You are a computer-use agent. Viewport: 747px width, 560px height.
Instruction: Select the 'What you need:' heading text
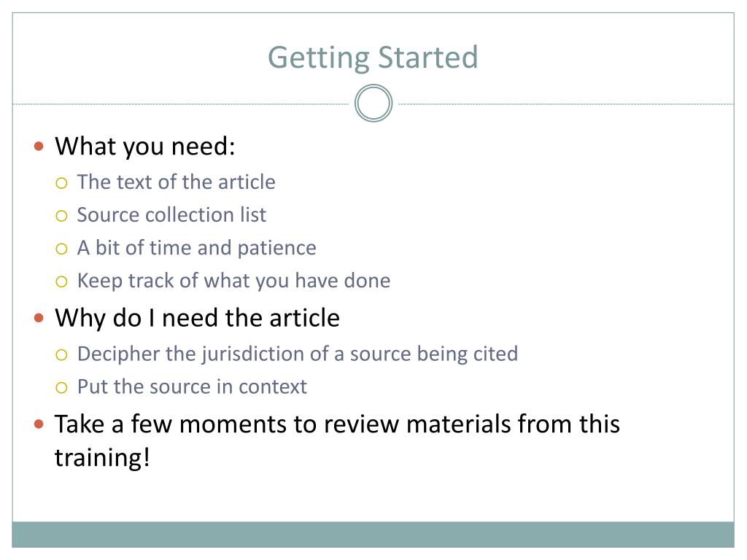coord(145,146)
